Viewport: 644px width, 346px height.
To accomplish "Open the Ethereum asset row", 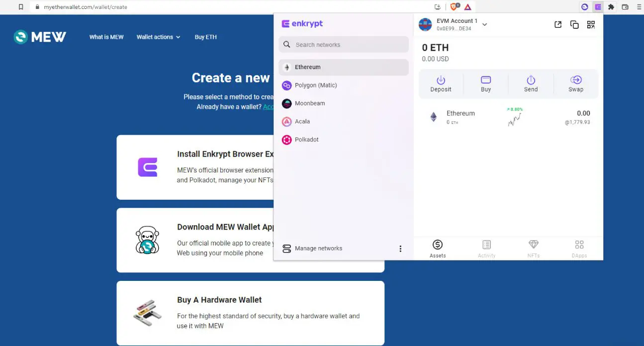I will click(508, 117).
